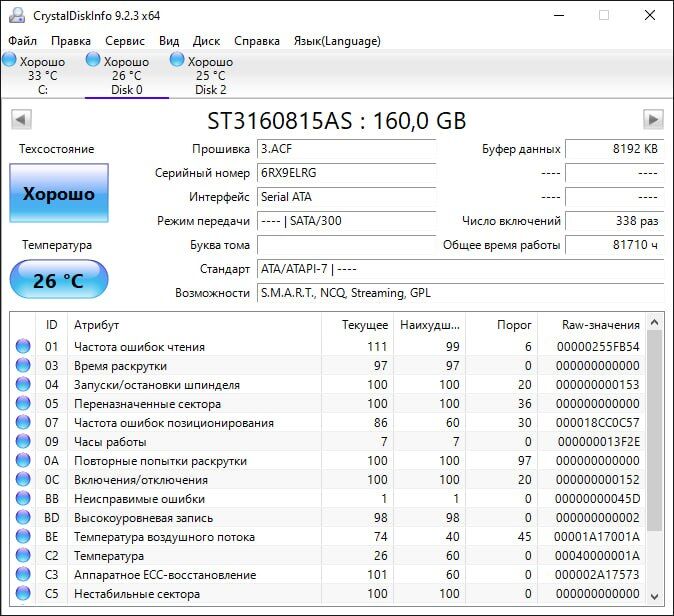The height and width of the screenshot is (616, 674).
Task: Click the serial number field 6RX9ELRG
Action: (x=346, y=173)
